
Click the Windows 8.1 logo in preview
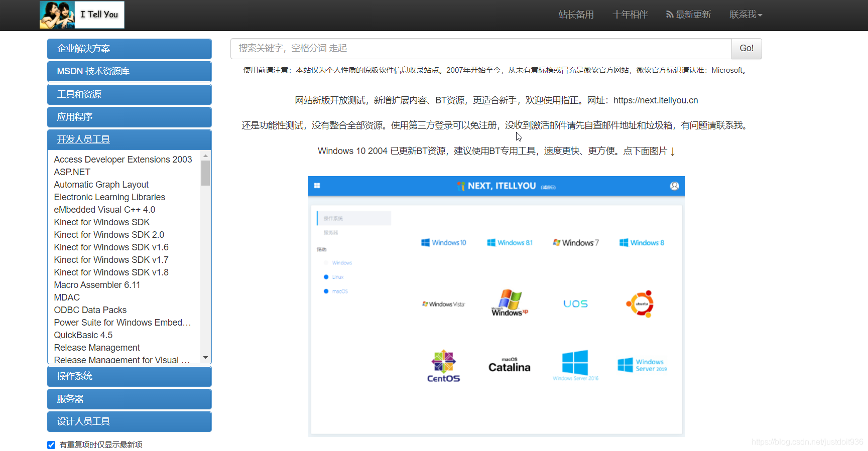point(510,243)
